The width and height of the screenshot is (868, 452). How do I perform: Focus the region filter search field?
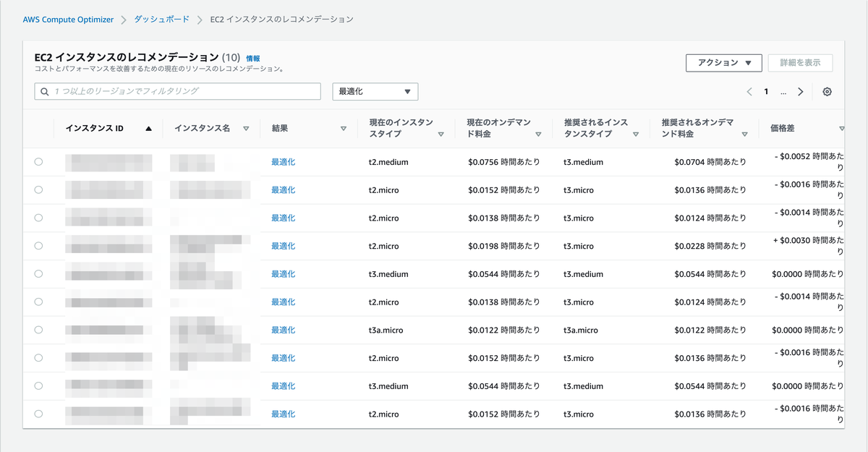click(178, 92)
